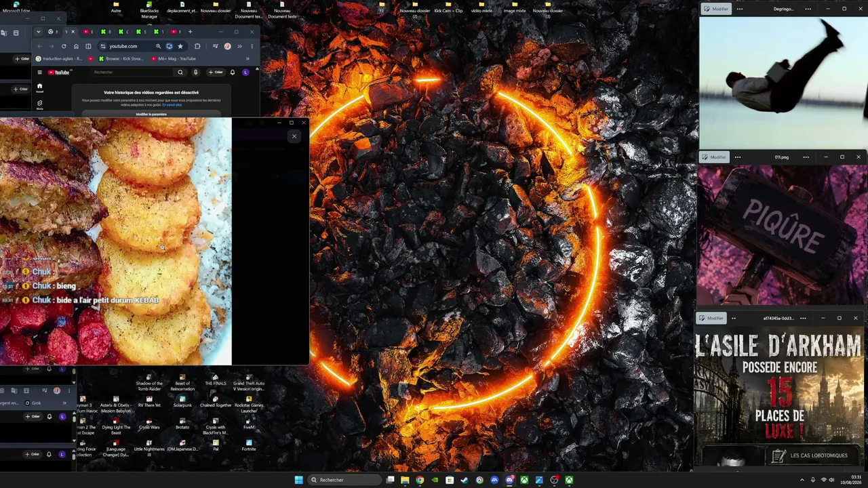Open Google Chrome from the taskbar
Viewport: 868px width, 488px height.
tap(420, 480)
